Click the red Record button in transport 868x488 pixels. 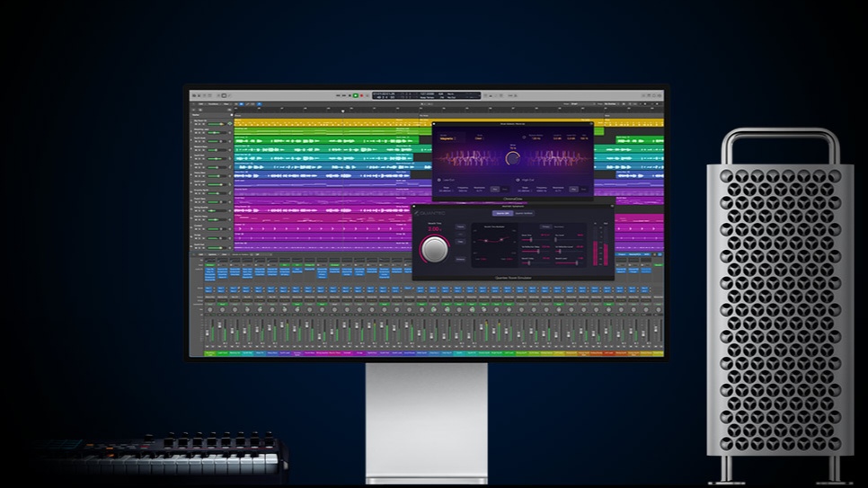(x=362, y=95)
